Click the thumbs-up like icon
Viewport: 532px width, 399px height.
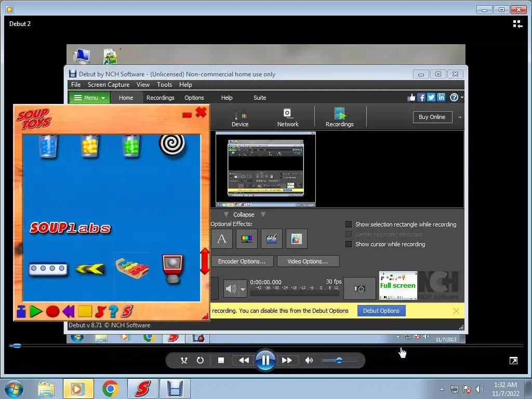pyautogui.click(x=411, y=98)
